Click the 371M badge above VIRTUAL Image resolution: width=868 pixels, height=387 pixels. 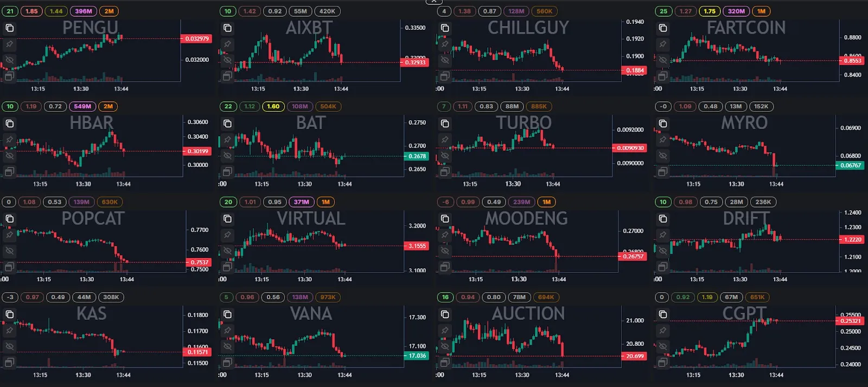(x=301, y=202)
